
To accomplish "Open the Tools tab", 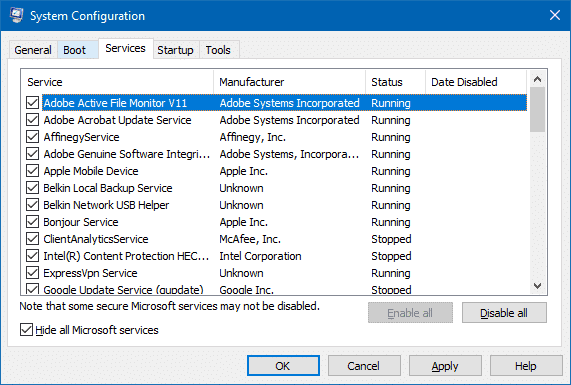I will (218, 50).
